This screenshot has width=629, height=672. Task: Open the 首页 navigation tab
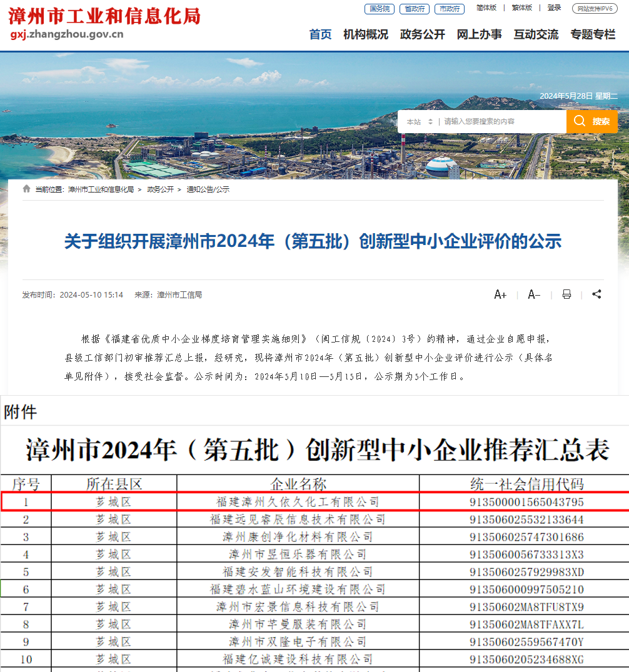point(320,34)
